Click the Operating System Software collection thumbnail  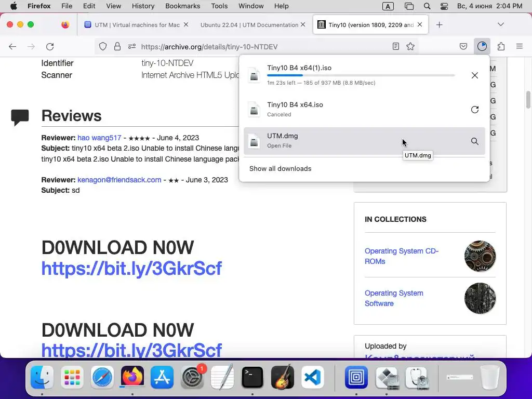[480, 298]
